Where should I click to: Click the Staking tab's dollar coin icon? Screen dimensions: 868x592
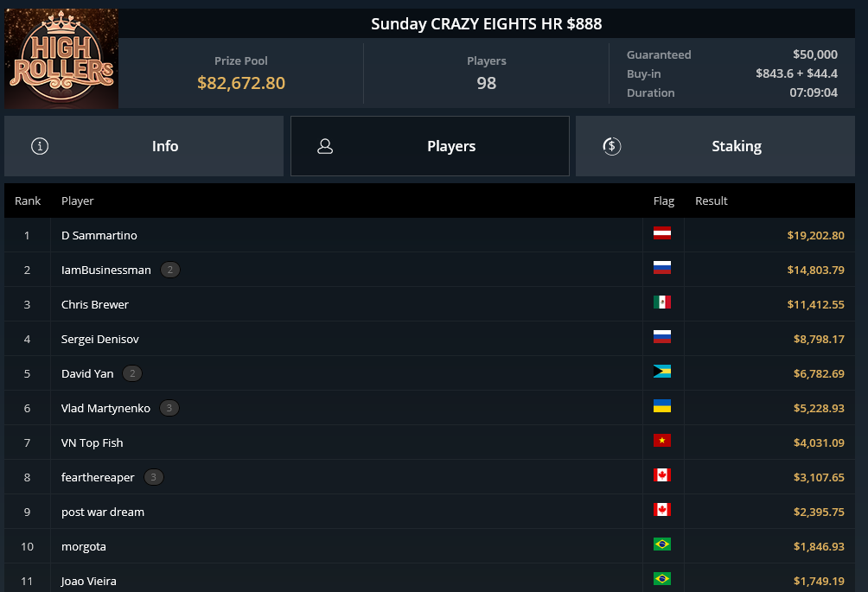pyautogui.click(x=612, y=146)
